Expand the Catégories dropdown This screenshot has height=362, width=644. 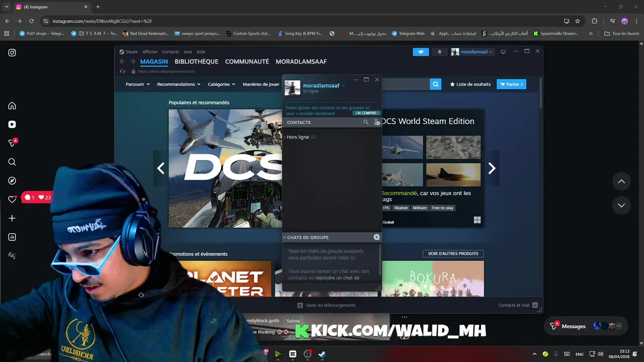222,84
